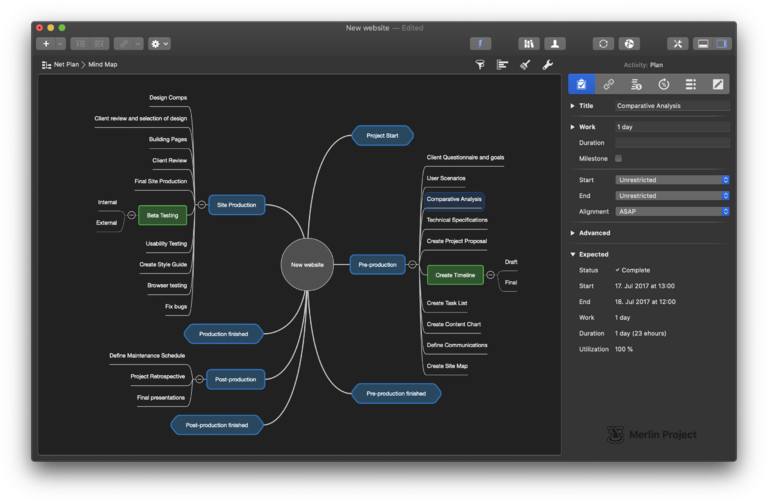Screen dimensions: 768x503
Task: Click the paintbrush styles icon
Action: pos(525,65)
